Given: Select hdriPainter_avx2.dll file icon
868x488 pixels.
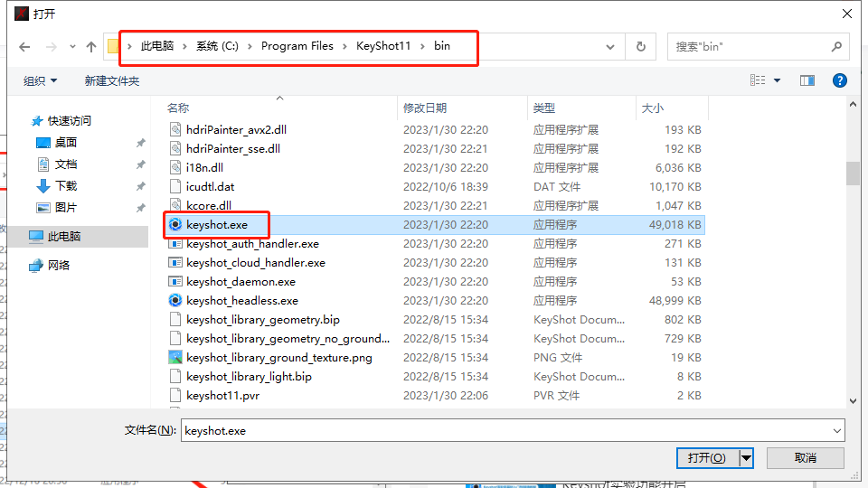Looking at the screenshot, I should coord(175,129).
